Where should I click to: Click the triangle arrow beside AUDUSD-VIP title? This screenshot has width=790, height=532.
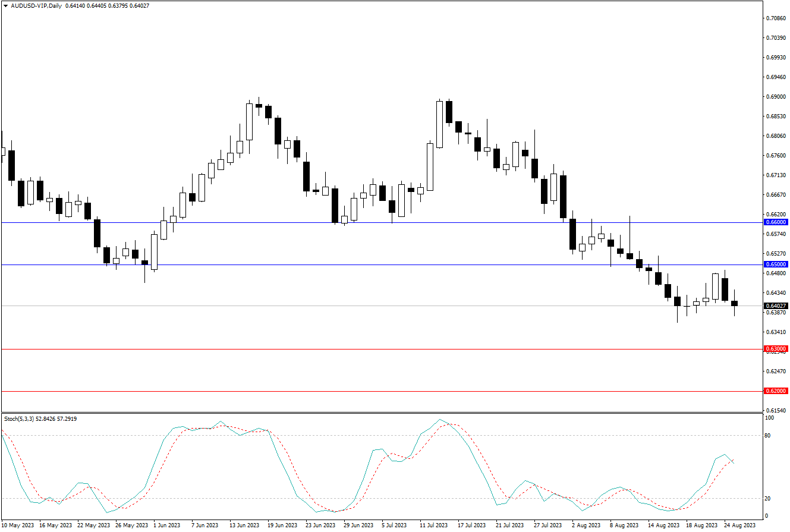(x=5, y=6)
